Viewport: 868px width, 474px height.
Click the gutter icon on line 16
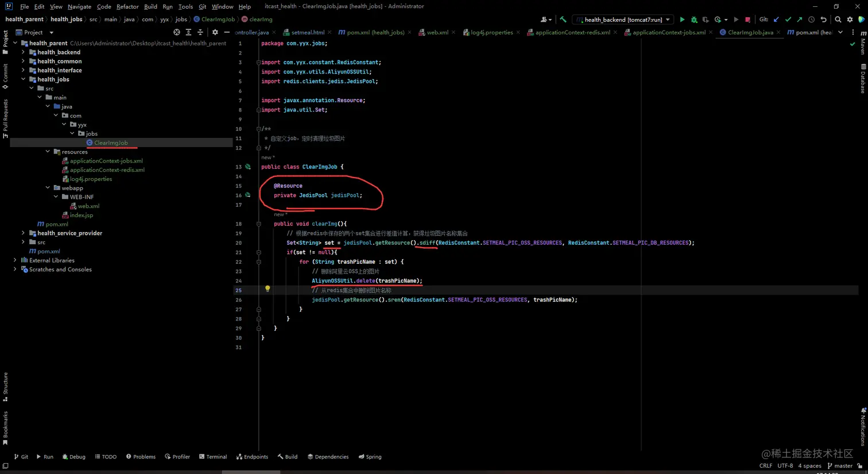point(248,195)
